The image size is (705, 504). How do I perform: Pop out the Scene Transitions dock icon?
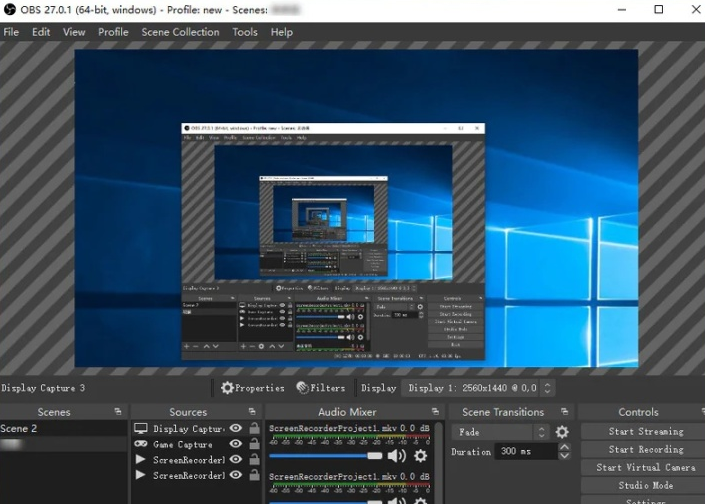tap(564, 411)
